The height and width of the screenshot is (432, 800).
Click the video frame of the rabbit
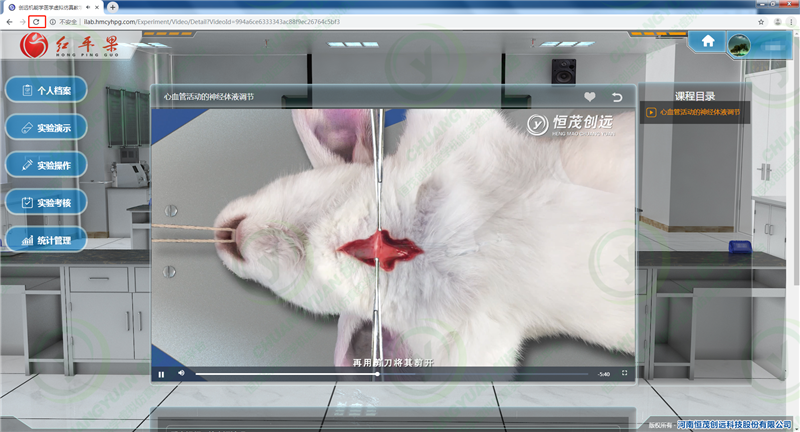[393, 237]
